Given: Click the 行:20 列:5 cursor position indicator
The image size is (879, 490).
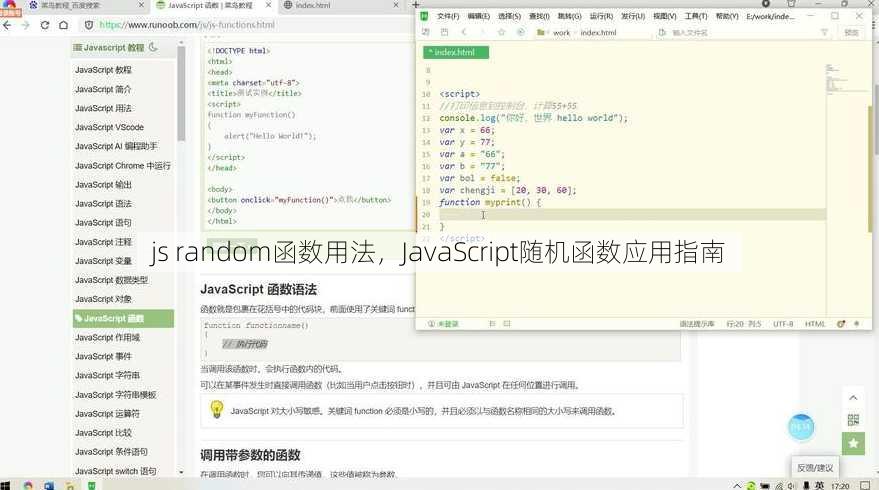Looking at the screenshot, I should (744, 324).
